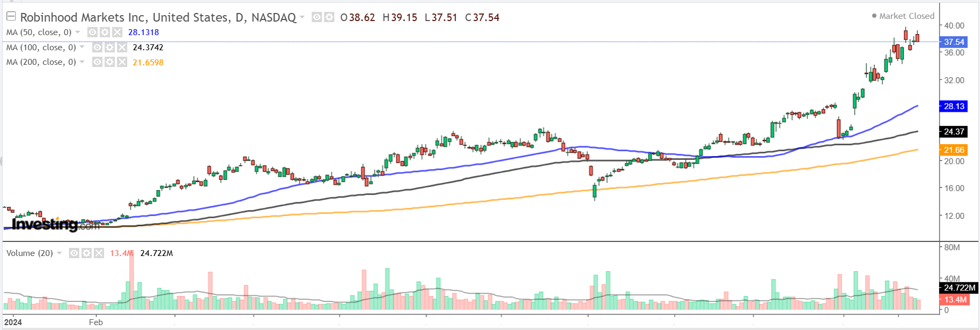The width and height of the screenshot is (980, 330).
Task: Click the MA 100 value 24.3742
Action: click(148, 48)
